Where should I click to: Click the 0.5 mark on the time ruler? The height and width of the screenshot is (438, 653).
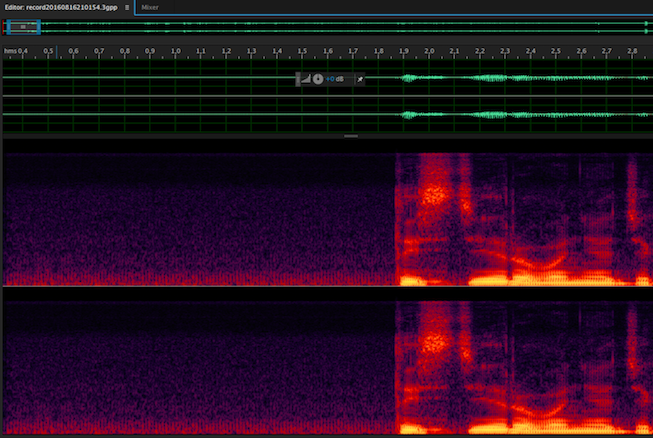pyautogui.click(x=47, y=51)
